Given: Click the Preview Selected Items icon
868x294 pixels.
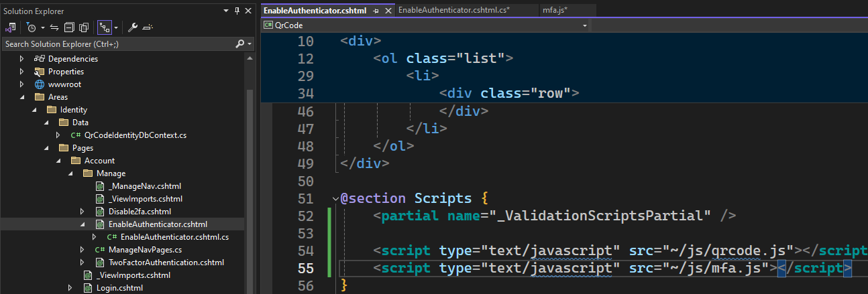Looking at the screenshot, I should tap(148, 27).
